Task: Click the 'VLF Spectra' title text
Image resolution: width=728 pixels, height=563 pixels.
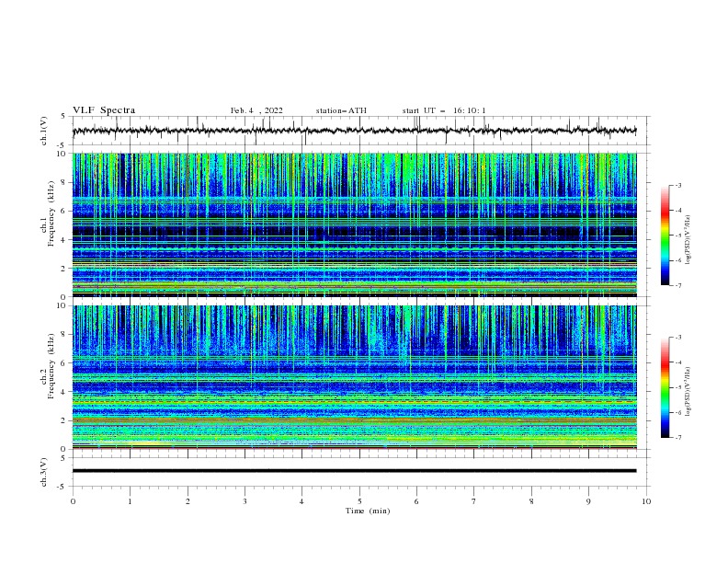Action: (104, 110)
